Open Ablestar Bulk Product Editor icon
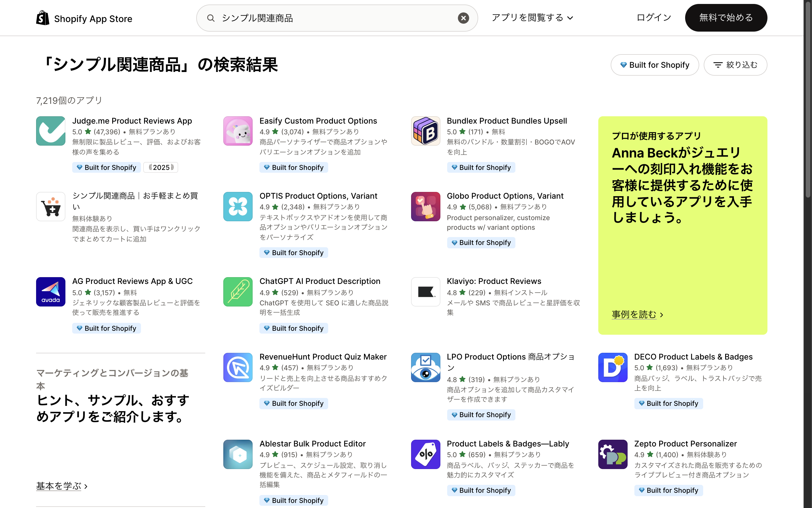The height and width of the screenshot is (508, 812). click(238, 454)
